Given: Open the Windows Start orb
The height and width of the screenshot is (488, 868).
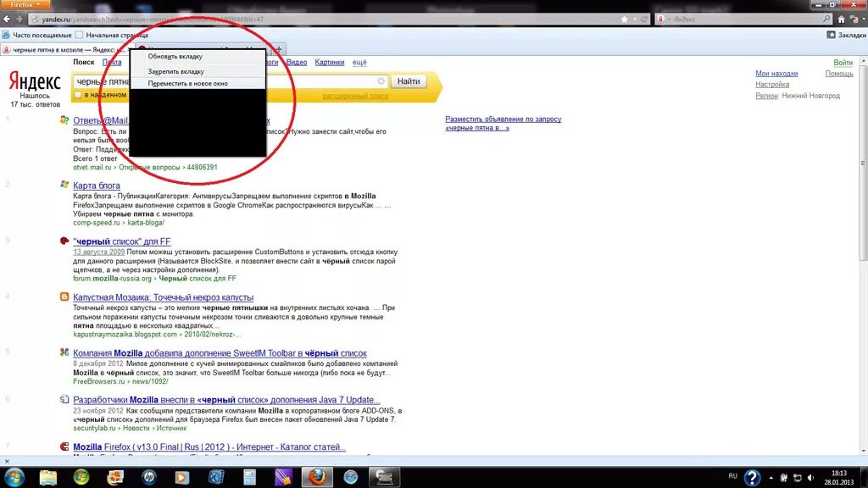Looking at the screenshot, I should (14, 477).
